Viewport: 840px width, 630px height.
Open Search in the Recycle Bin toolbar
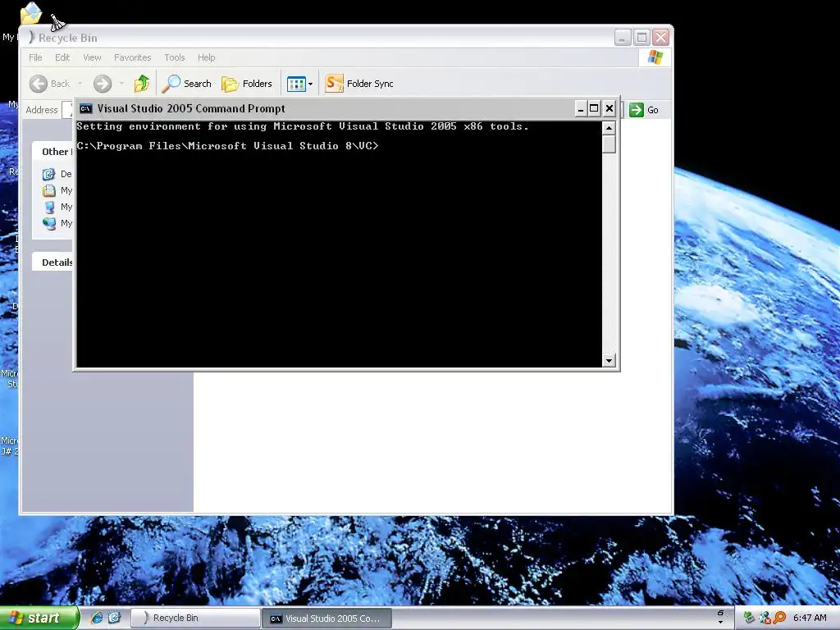coord(186,84)
